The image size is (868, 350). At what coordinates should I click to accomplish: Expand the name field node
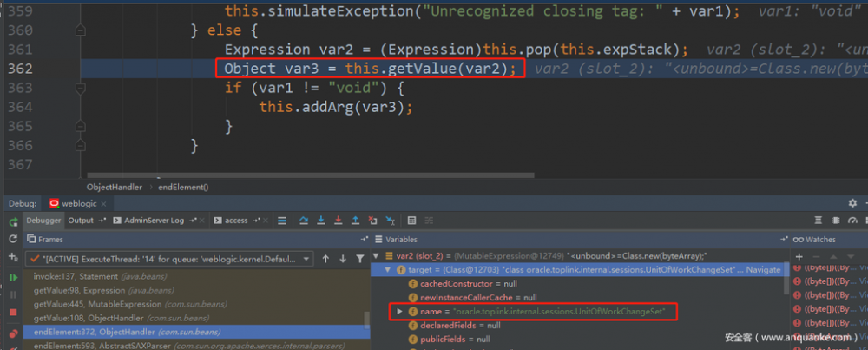point(399,312)
